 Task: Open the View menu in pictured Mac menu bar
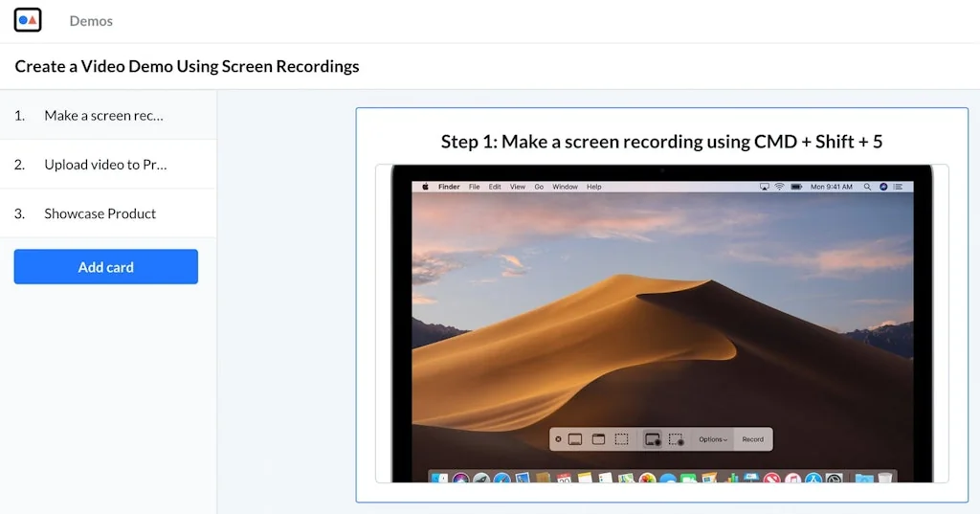point(518,187)
